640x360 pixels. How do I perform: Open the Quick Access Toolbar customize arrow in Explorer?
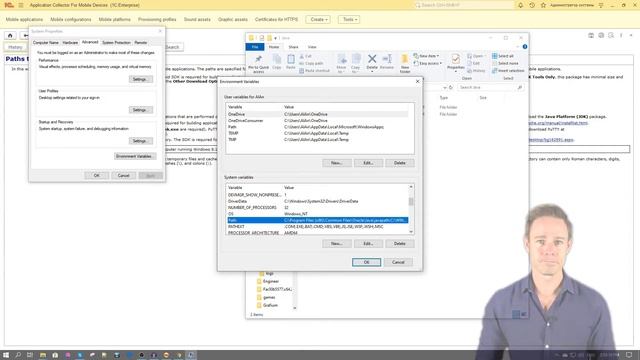pos(276,38)
